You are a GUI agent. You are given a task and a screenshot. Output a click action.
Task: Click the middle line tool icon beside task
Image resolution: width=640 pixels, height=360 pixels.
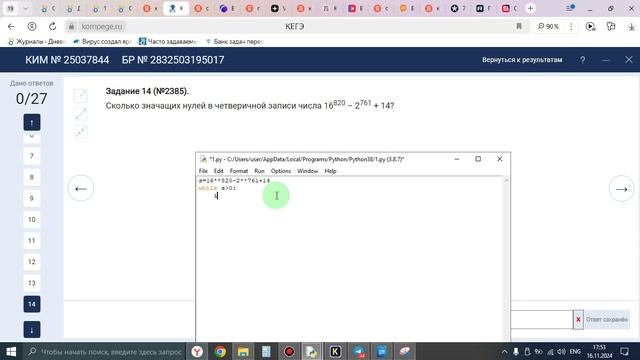click(81, 113)
